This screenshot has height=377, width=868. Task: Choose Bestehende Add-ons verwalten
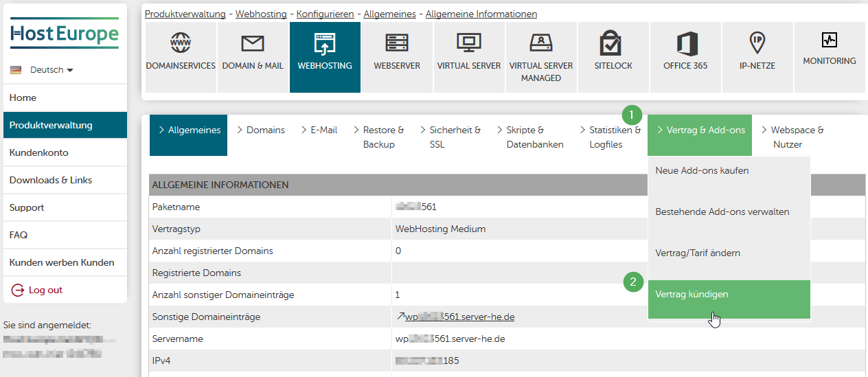(x=729, y=212)
